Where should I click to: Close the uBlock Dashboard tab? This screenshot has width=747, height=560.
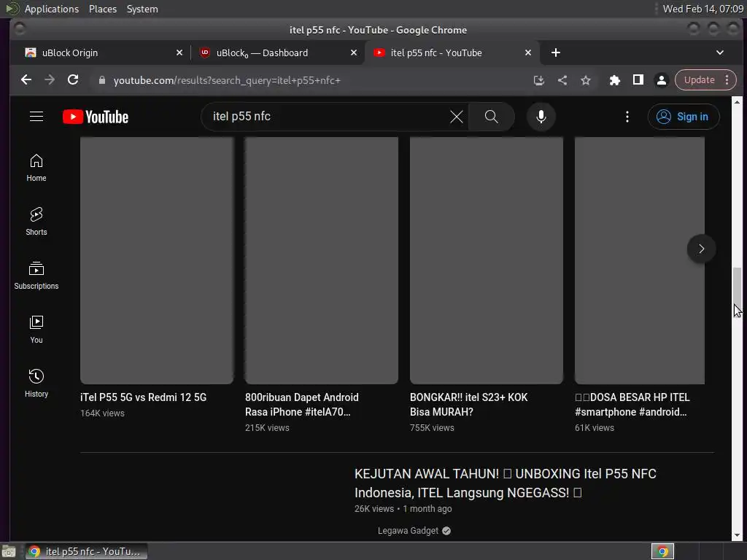pyautogui.click(x=354, y=52)
